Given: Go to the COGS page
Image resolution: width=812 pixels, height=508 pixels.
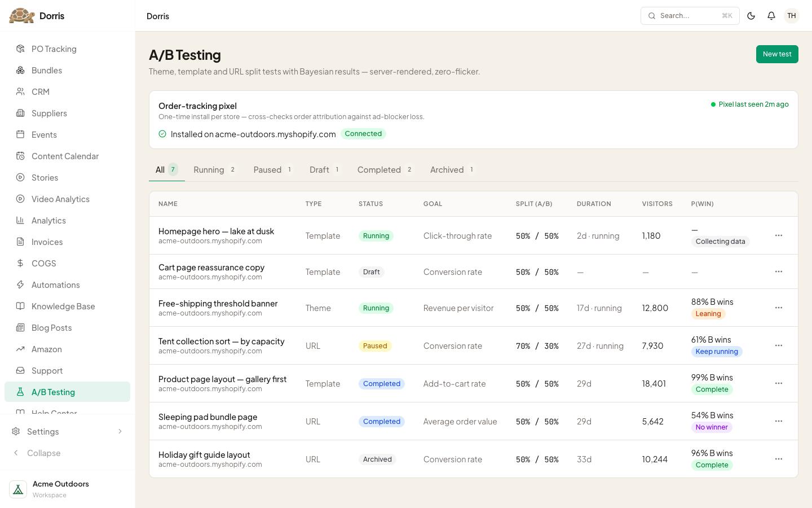Looking at the screenshot, I should [x=67, y=263].
